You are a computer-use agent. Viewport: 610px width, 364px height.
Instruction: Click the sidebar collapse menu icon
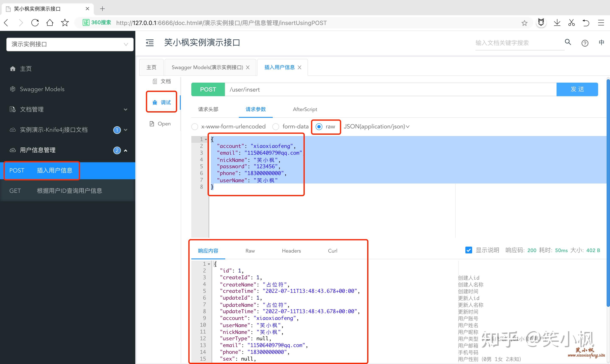coord(150,43)
